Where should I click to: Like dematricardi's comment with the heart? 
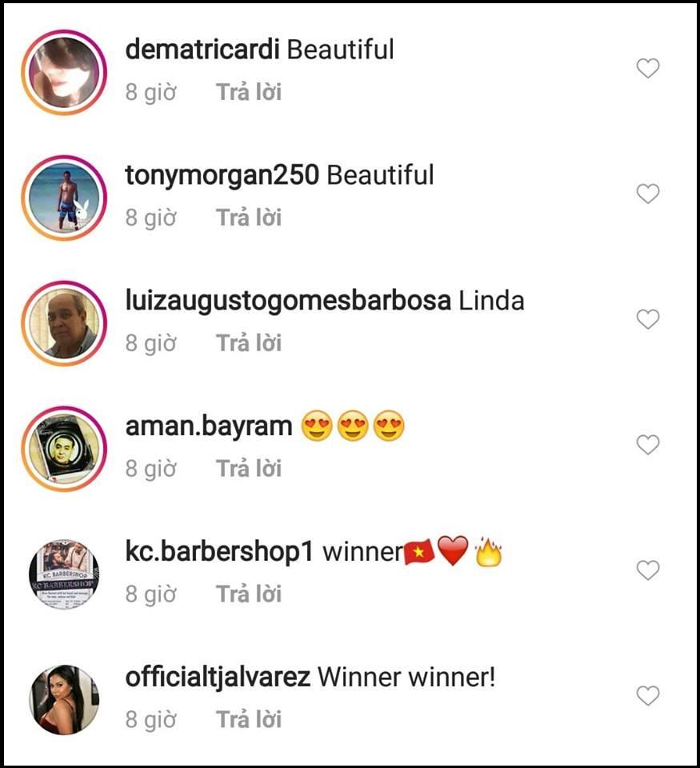(x=647, y=68)
